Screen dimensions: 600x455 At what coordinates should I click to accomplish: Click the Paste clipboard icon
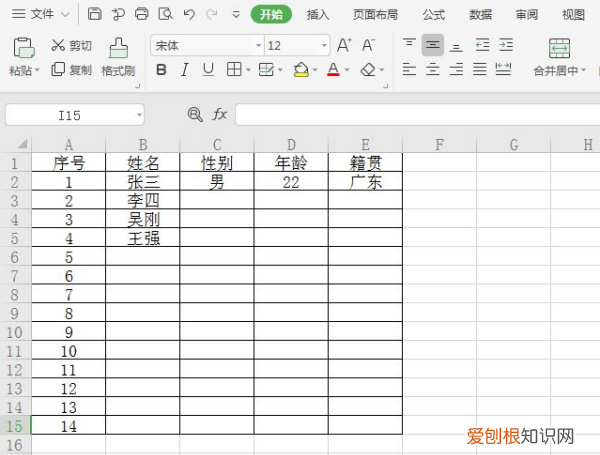click(24, 48)
